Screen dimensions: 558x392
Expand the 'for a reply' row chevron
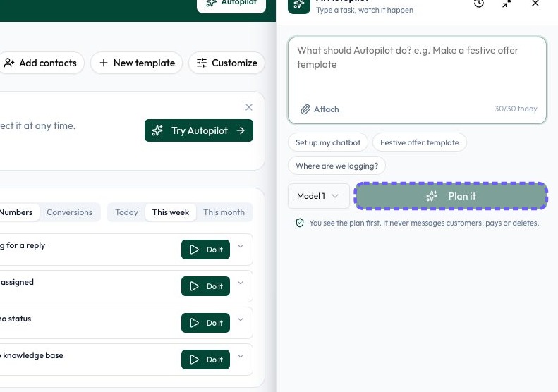pyautogui.click(x=241, y=246)
